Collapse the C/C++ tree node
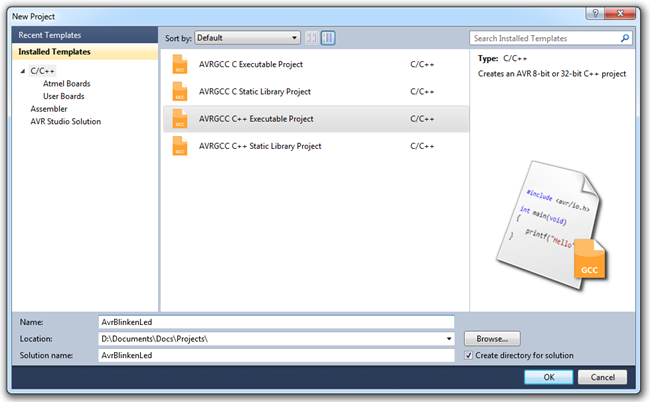 [x=22, y=71]
